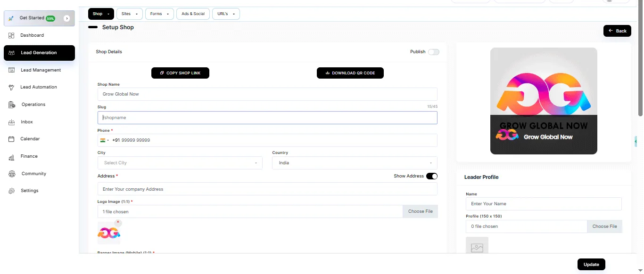Click the profile image placeholder icon
The image size is (644, 274).
click(x=477, y=248)
